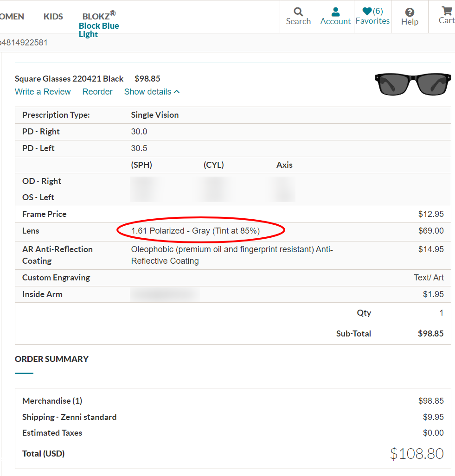The image size is (455, 476).
Task: Open the KIDS navigation menu
Action: pos(53,17)
